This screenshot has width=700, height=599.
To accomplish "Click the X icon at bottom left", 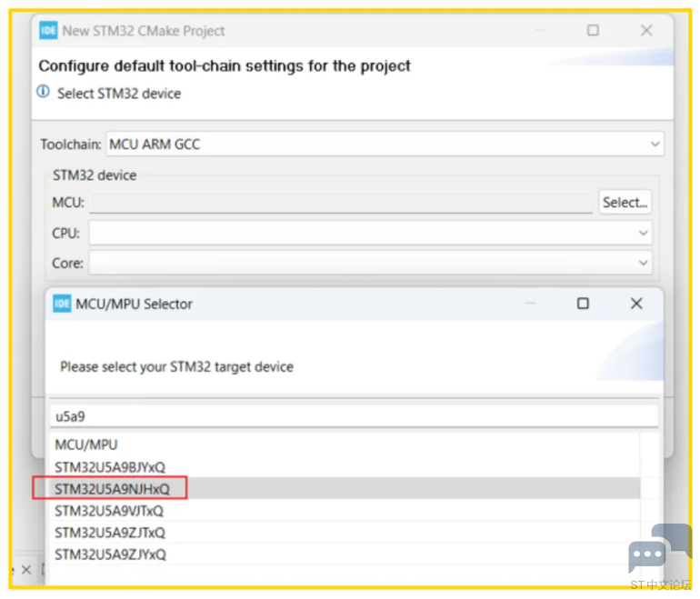I will click(26, 570).
